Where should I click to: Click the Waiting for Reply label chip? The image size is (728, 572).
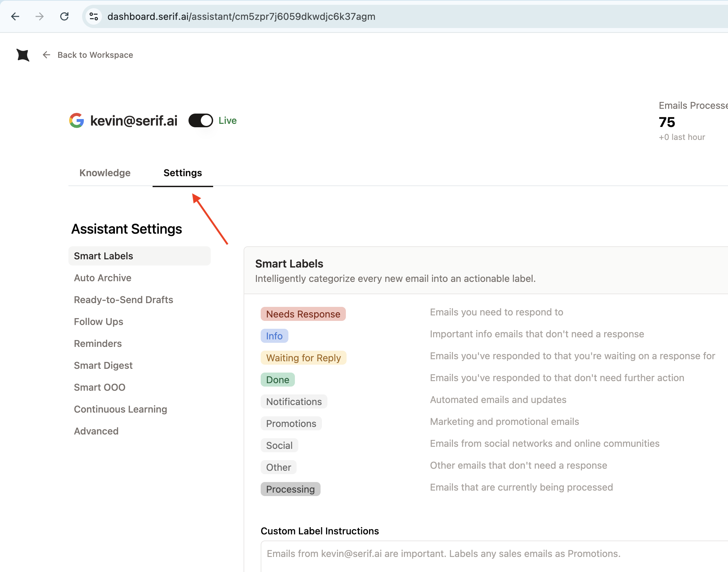(303, 358)
